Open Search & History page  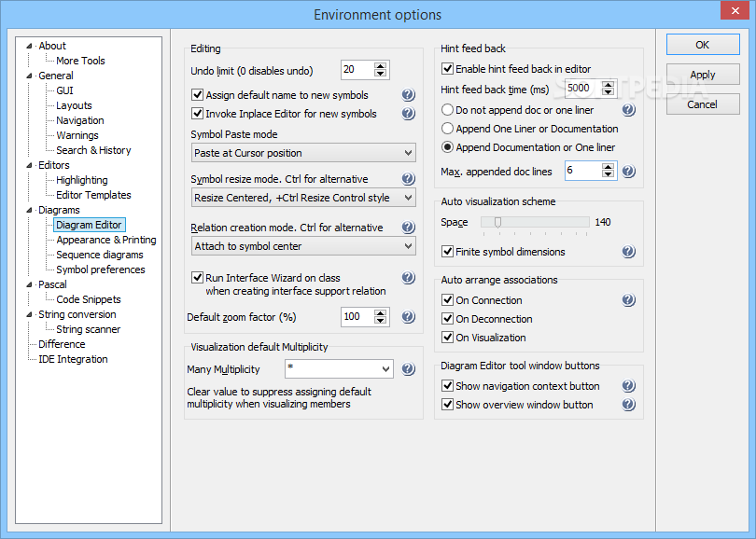tap(93, 150)
